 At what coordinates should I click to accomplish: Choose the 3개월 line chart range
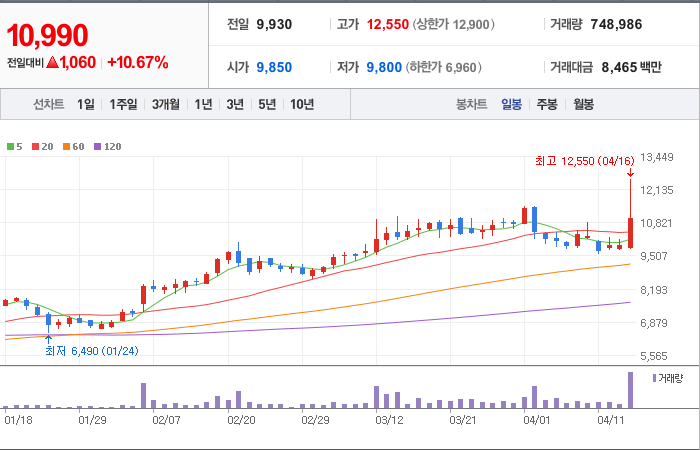click(166, 104)
